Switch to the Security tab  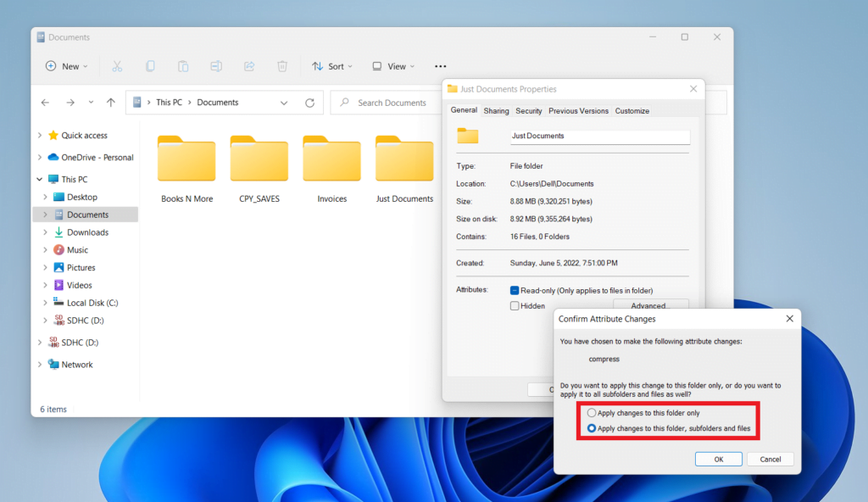click(528, 110)
